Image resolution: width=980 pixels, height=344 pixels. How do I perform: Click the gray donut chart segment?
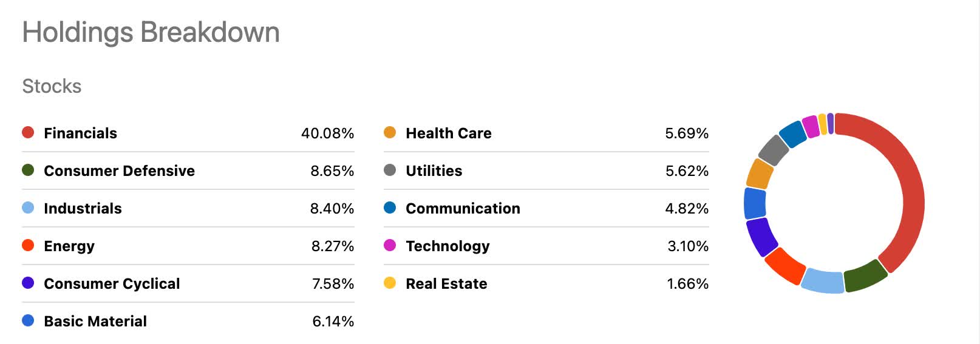click(774, 150)
